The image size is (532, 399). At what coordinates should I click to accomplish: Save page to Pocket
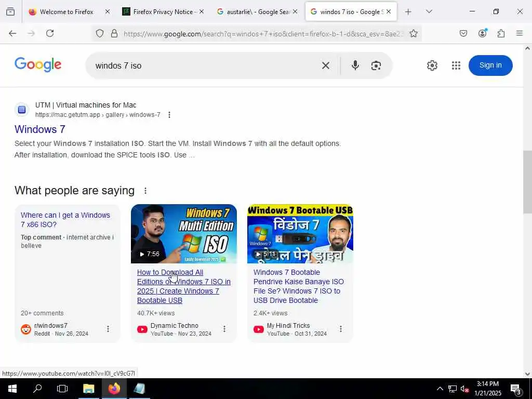463,33
